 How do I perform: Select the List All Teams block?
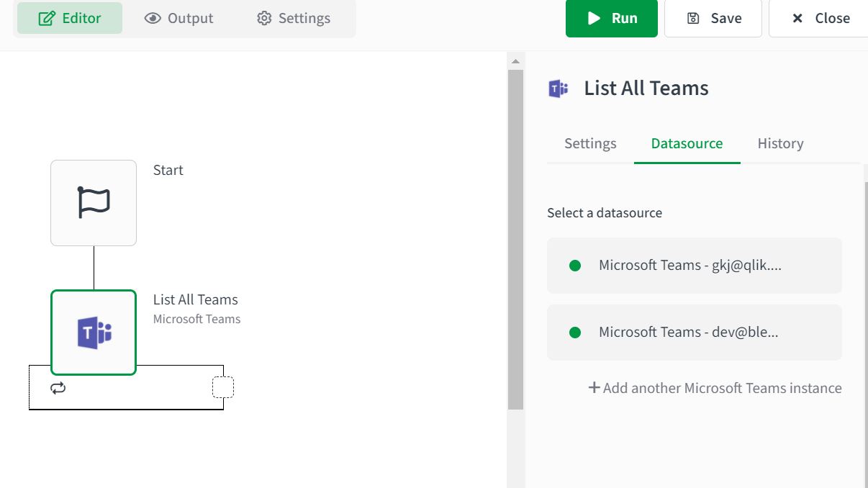tap(94, 333)
